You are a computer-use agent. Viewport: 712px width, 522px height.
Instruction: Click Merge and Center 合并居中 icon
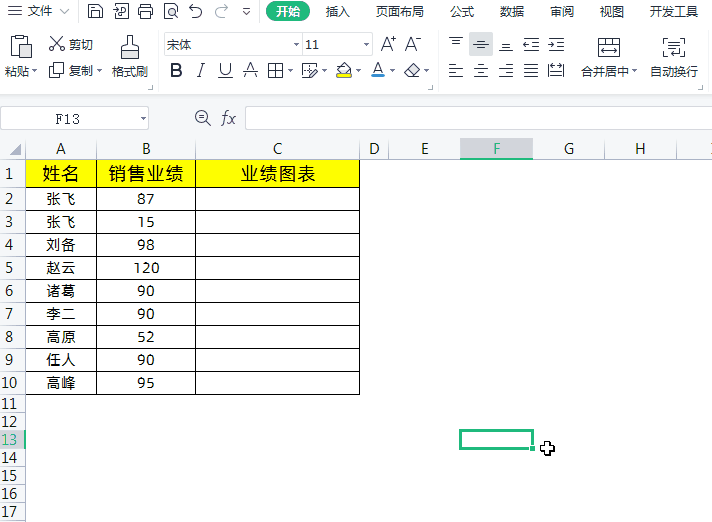[608, 47]
